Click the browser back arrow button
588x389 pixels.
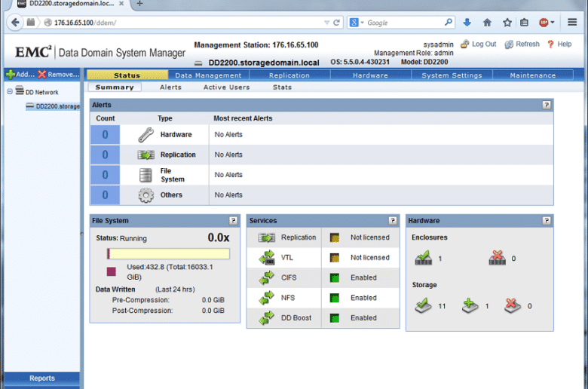tap(15, 23)
